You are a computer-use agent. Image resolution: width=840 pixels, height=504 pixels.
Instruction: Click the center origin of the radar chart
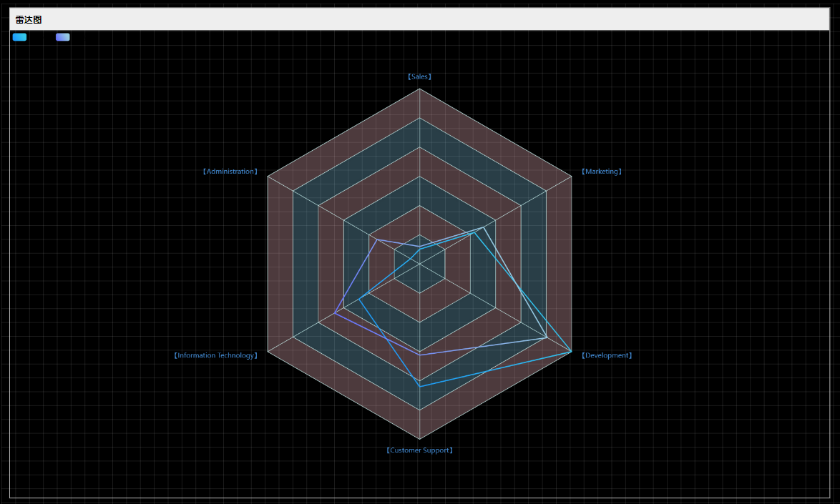[420, 264]
